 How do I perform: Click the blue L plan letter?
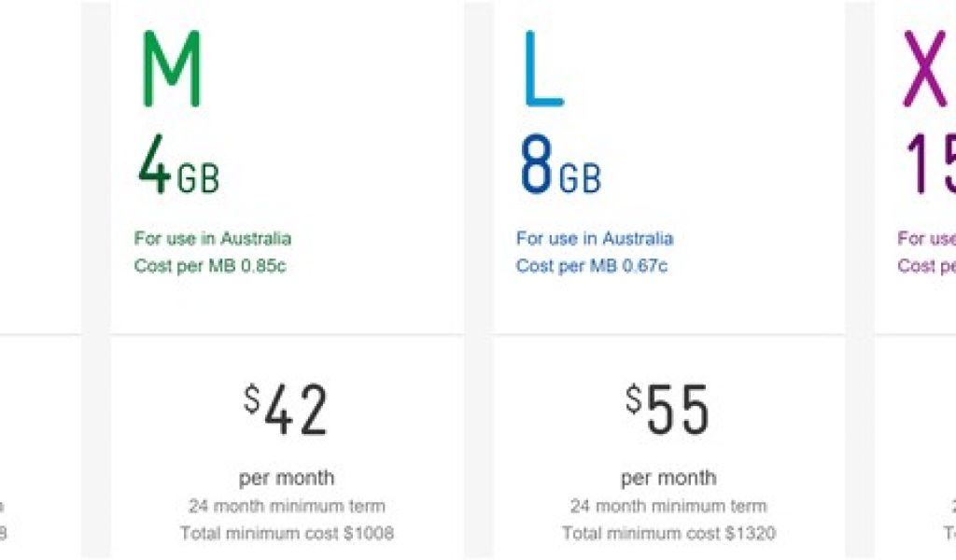pyautogui.click(x=543, y=68)
